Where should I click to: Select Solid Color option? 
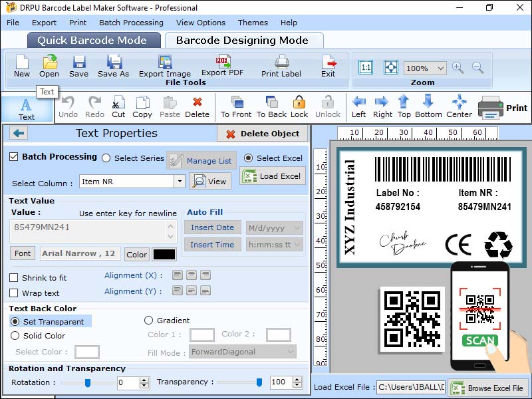click(15, 336)
